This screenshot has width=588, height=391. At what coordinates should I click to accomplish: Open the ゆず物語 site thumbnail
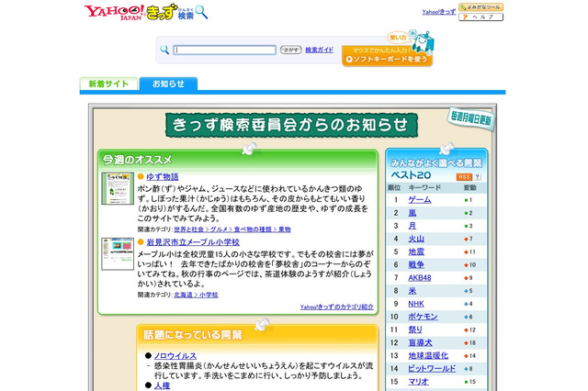118,188
